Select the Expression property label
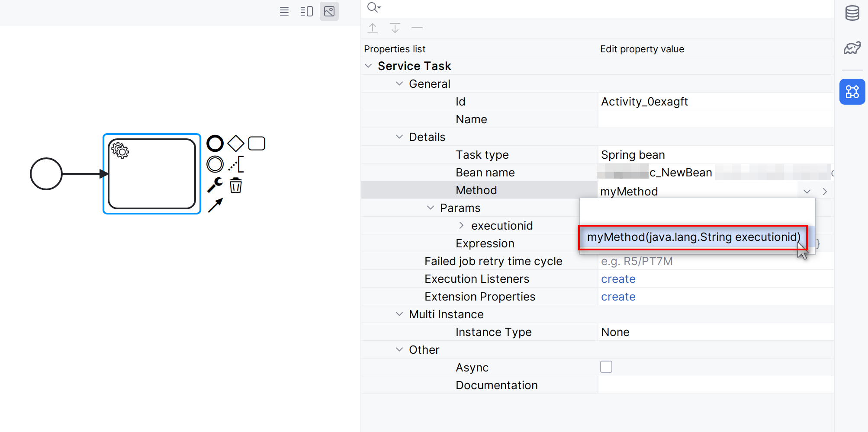Image resolution: width=868 pixels, height=432 pixels. pyautogui.click(x=485, y=243)
